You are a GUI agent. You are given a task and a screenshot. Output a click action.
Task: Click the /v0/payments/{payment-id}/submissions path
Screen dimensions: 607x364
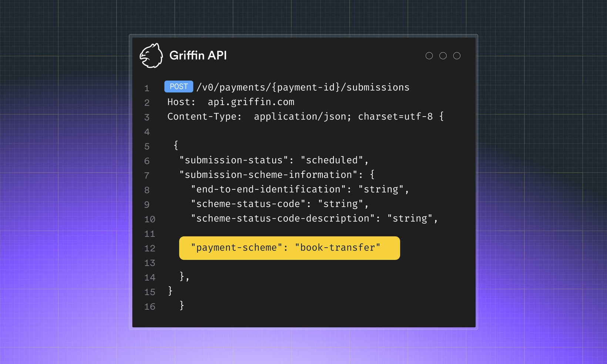[303, 87]
